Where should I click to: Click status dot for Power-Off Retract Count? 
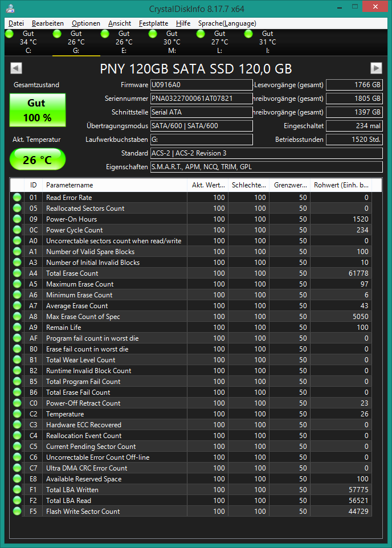point(17,403)
